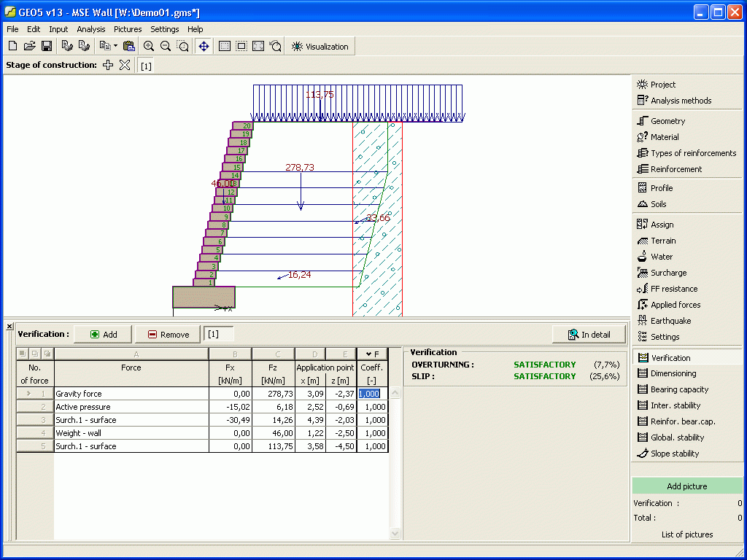Click the Add picture button
The height and width of the screenshot is (560, 747).
[686, 486]
